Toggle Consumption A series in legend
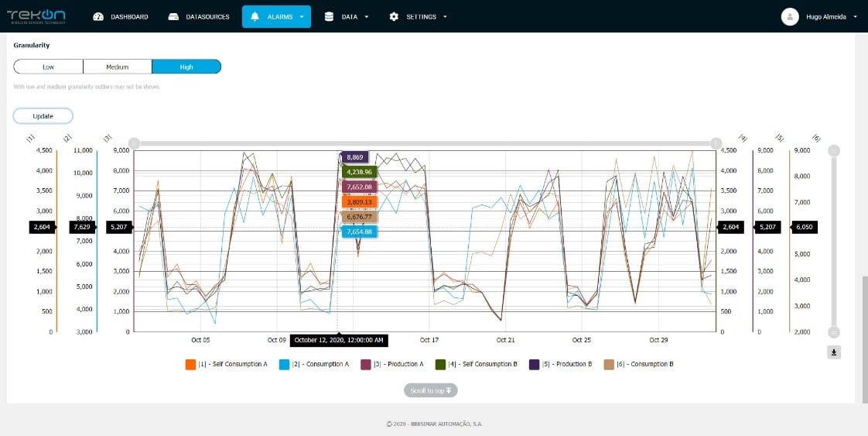The width and height of the screenshot is (868, 436). pyautogui.click(x=314, y=364)
